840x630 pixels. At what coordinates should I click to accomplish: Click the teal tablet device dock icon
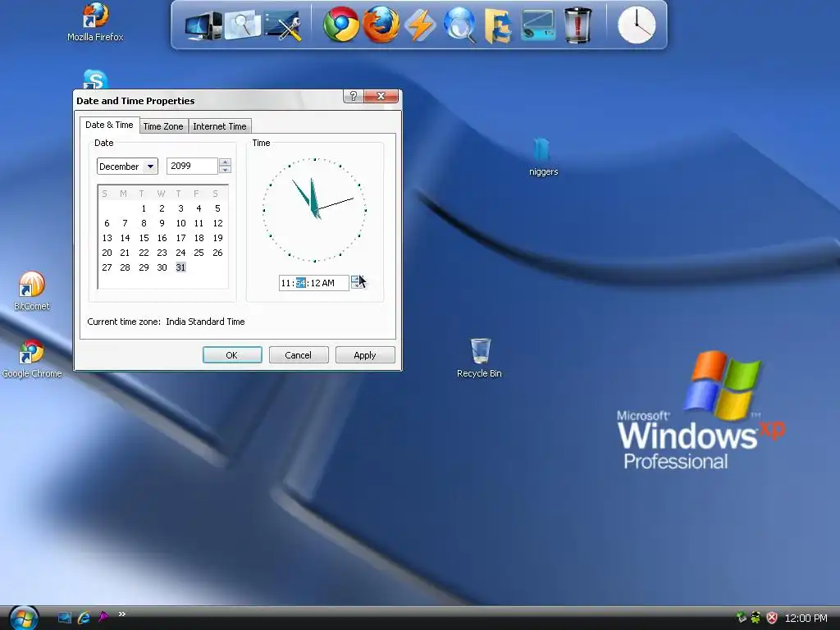coord(538,25)
